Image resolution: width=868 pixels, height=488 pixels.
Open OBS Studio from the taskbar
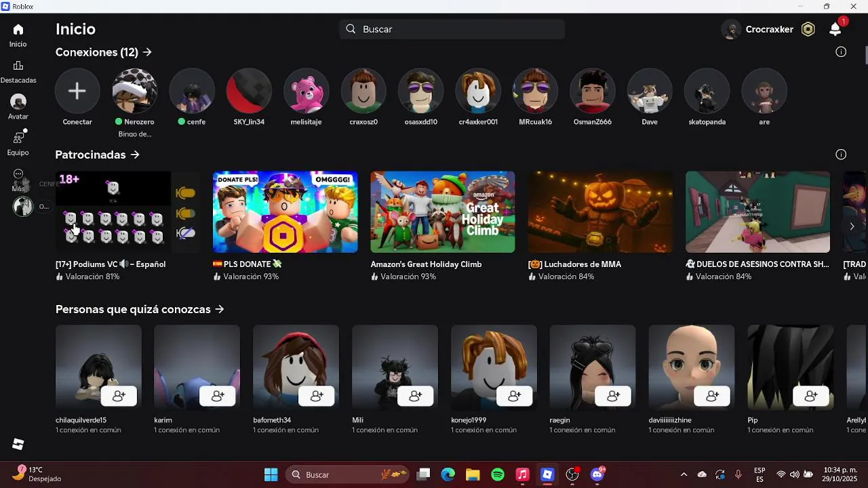coord(572,474)
